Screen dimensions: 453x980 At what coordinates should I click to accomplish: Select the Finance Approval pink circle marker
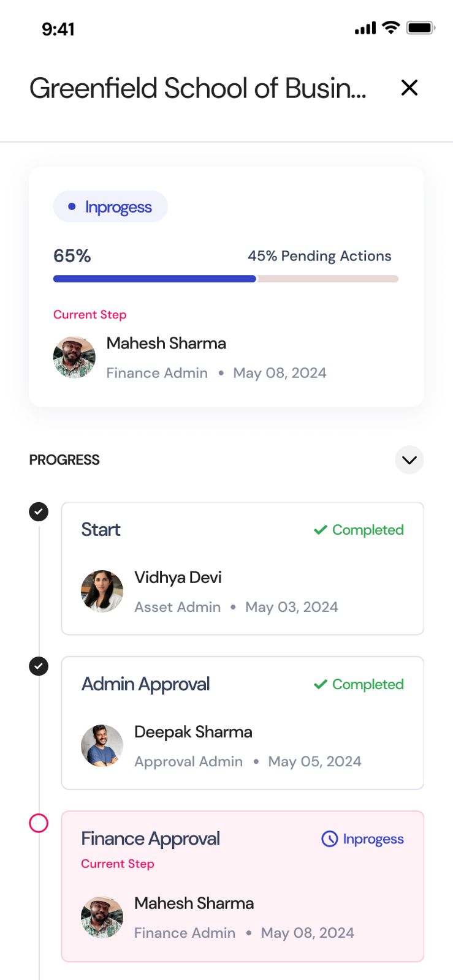click(39, 823)
